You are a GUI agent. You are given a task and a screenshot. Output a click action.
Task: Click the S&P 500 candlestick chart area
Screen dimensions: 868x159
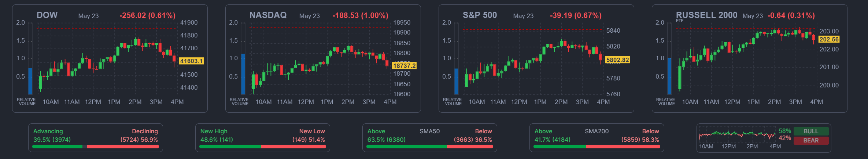tap(533, 59)
